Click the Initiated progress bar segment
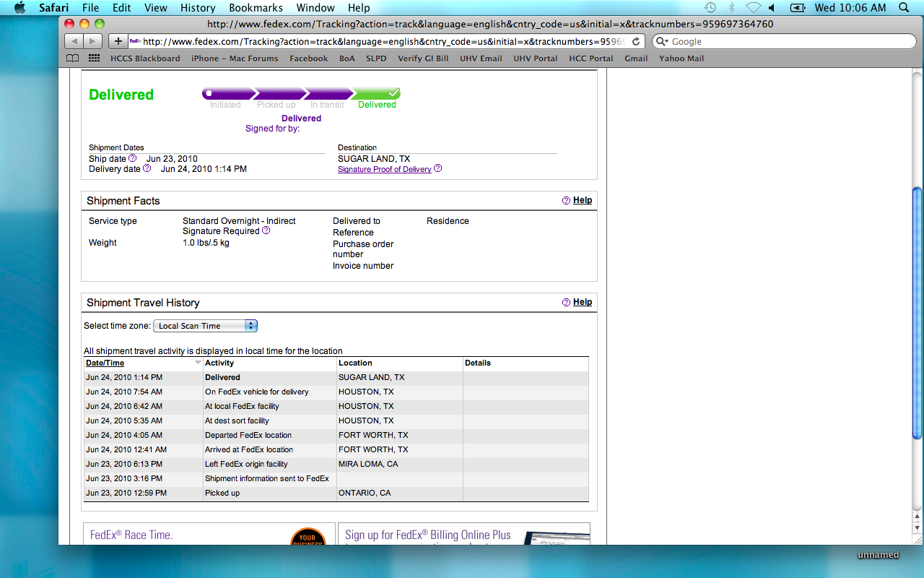Screen dimensions: 924x578 228,93
